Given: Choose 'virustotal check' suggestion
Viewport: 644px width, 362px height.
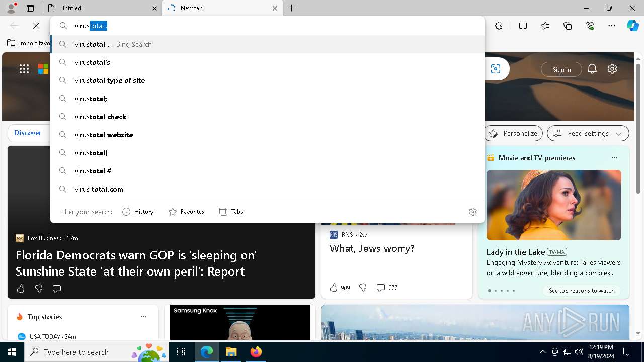Looking at the screenshot, I should (267, 117).
